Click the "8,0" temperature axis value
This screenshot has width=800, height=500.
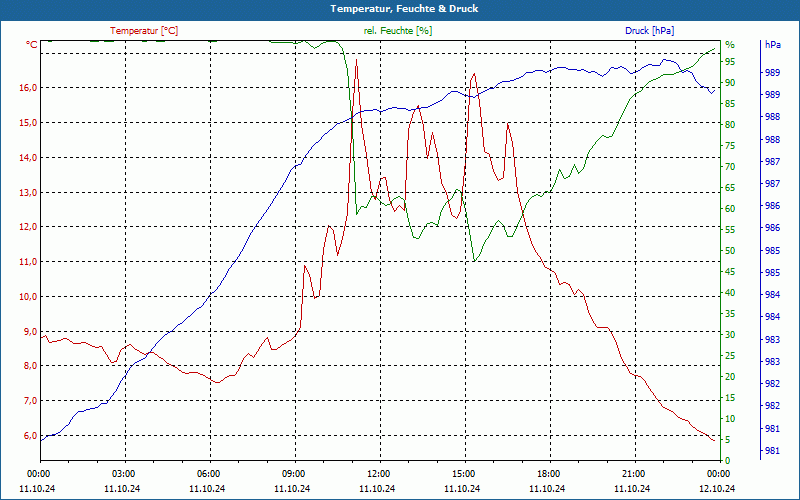pos(31,366)
